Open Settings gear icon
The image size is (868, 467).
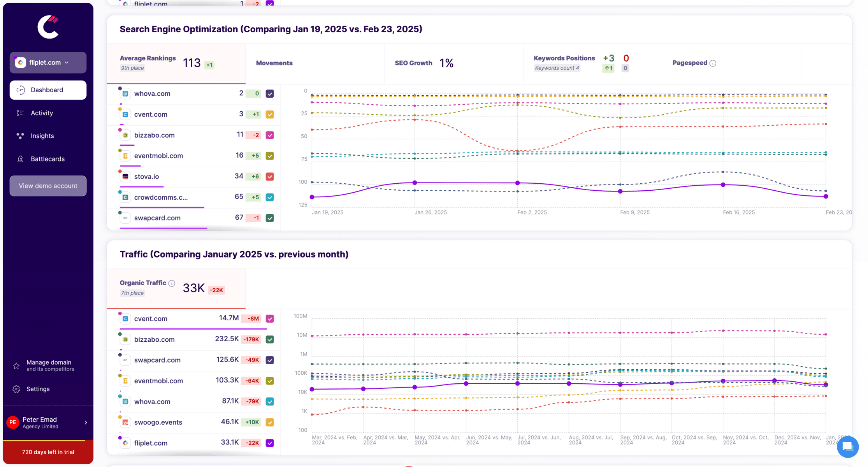pos(16,389)
